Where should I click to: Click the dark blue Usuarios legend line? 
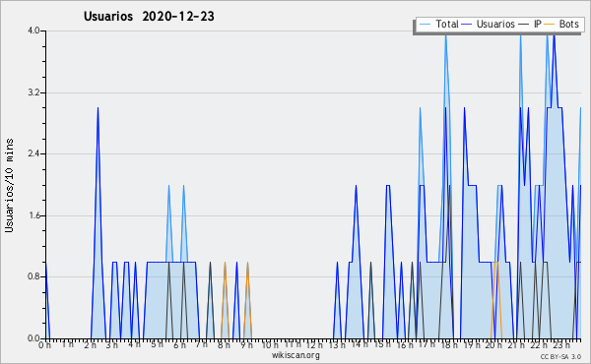pyautogui.click(x=467, y=25)
